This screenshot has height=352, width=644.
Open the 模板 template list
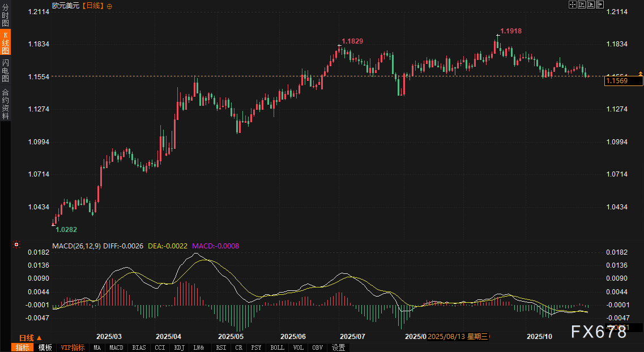coord(45,347)
